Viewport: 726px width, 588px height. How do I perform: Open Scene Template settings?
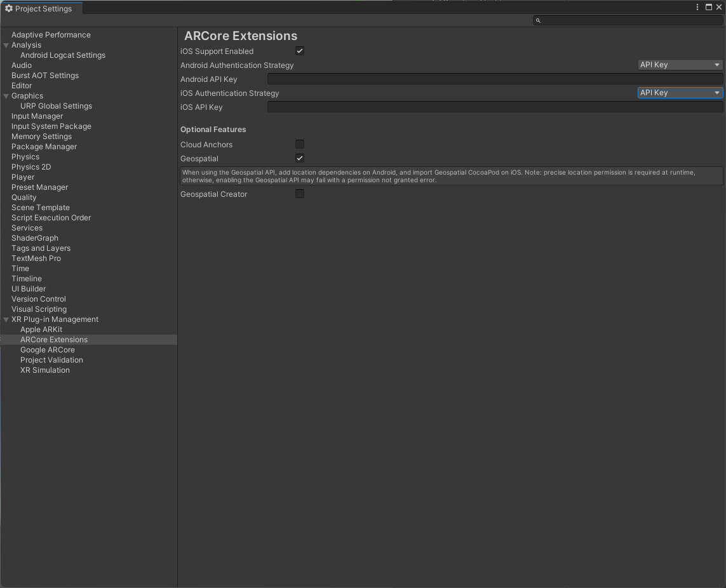41,208
